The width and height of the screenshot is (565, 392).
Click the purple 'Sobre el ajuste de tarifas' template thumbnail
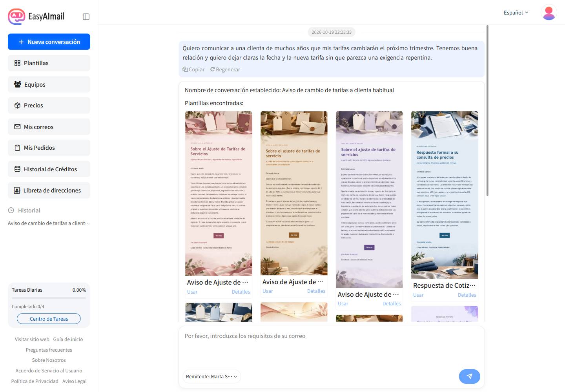click(369, 200)
